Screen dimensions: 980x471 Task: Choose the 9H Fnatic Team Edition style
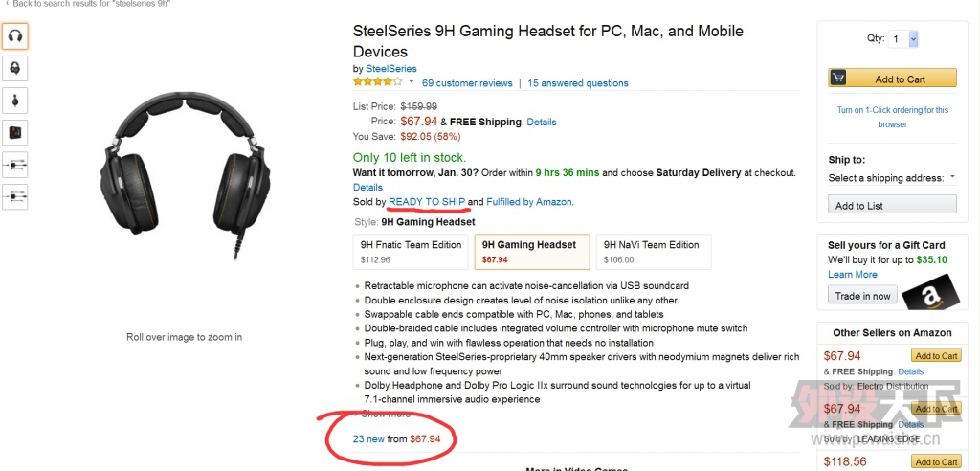tap(411, 252)
